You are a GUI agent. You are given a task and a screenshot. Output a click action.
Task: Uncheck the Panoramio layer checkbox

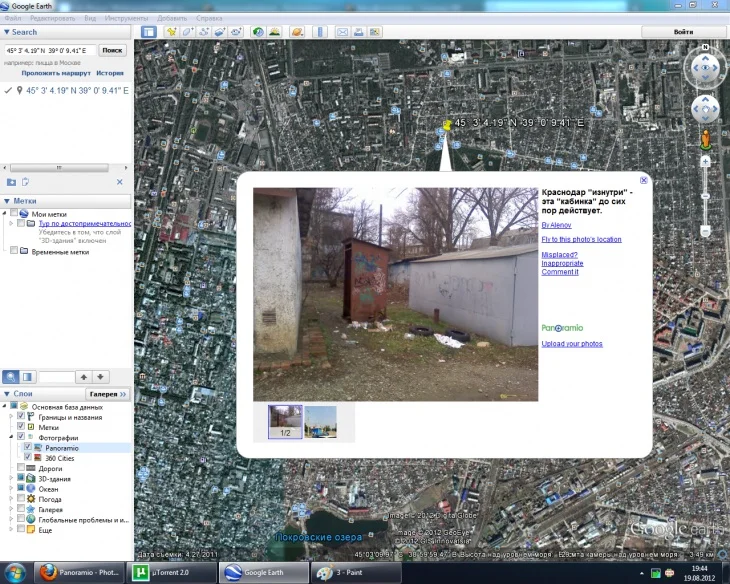28,448
